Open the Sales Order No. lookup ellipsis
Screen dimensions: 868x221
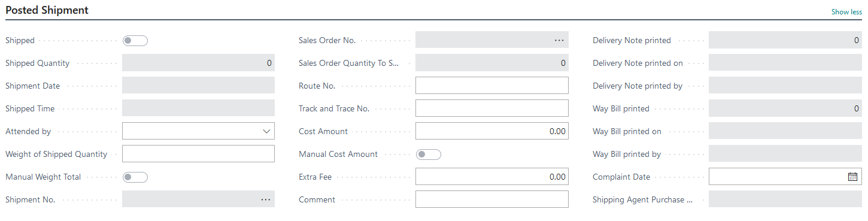click(x=559, y=40)
